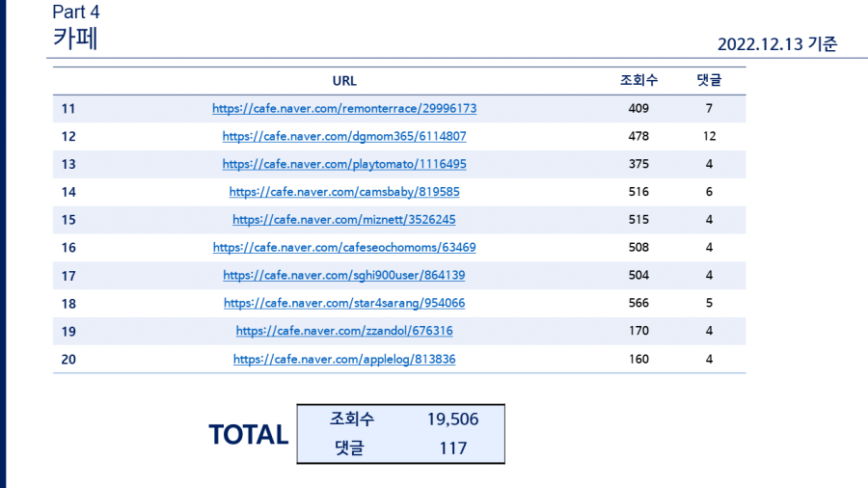The height and width of the screenshot is (488, 868).
Task: Click the TOTAL label text
Action: click(x=249, y=435)
